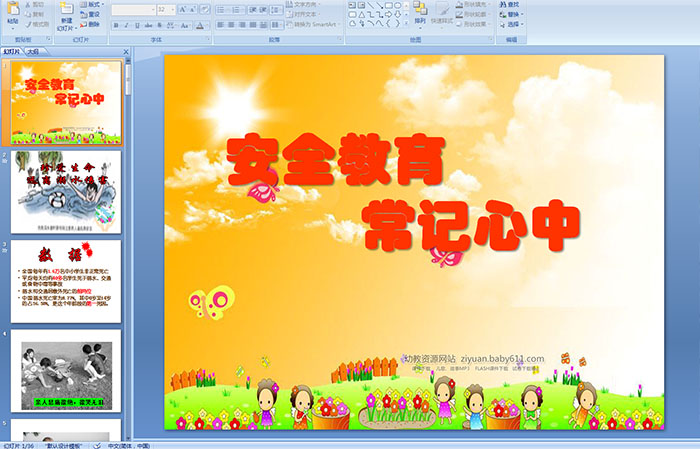This screenshot has height=449, width=700.
Task: Select the Right Arrow block shape
Action: click(388, 14)
